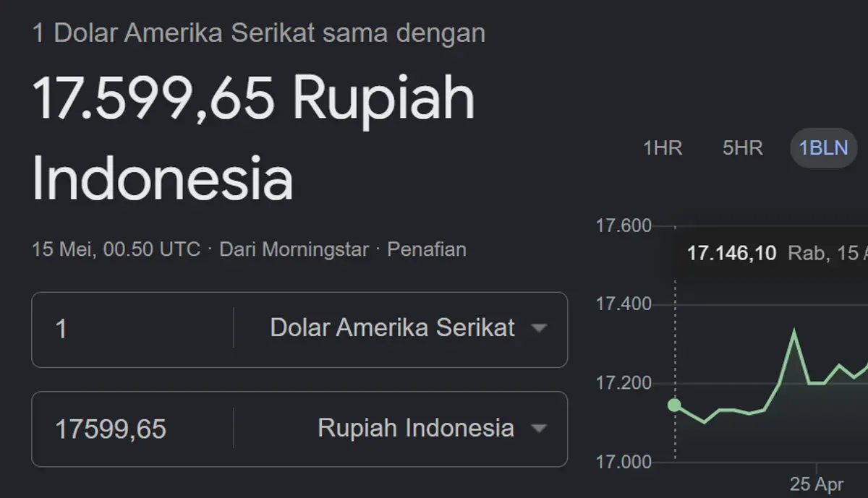The image size is (868, 498).
Task: Click the 17.400 y-axis label
Action: (624, 304)
